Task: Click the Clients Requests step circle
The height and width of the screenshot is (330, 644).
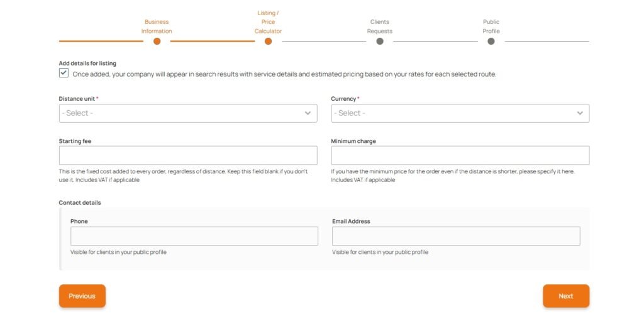Action: (380, 42)
